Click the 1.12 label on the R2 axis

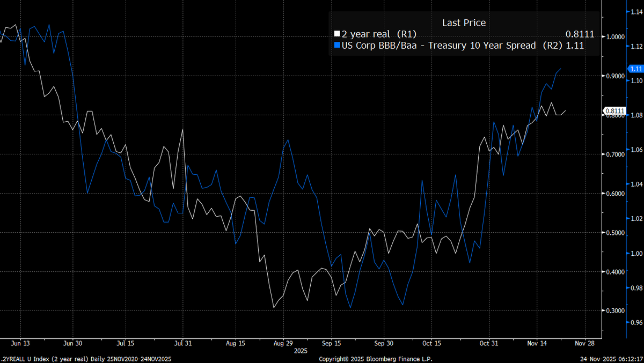click(636, 46)
